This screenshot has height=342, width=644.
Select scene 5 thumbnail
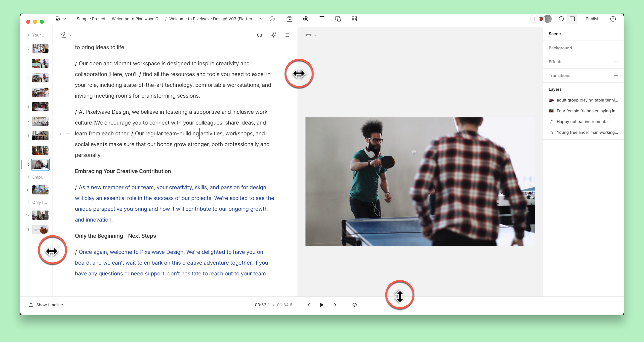click(x=40, y=92)
